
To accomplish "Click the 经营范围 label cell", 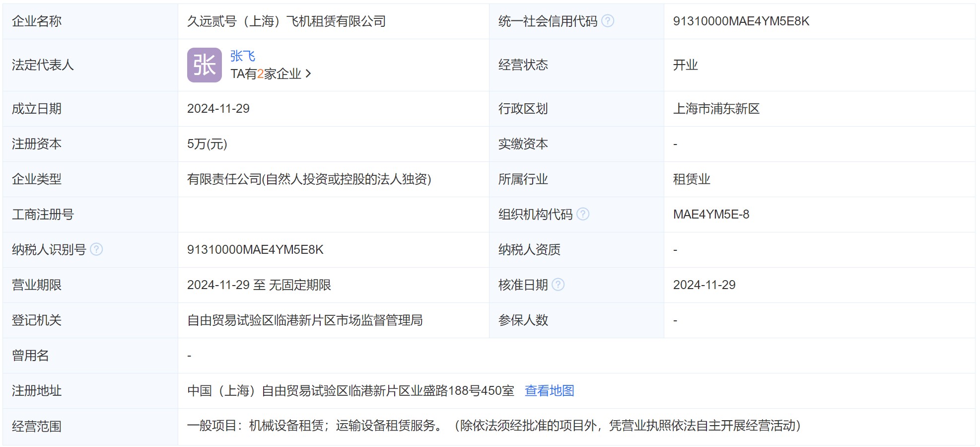I will point(90,427).
